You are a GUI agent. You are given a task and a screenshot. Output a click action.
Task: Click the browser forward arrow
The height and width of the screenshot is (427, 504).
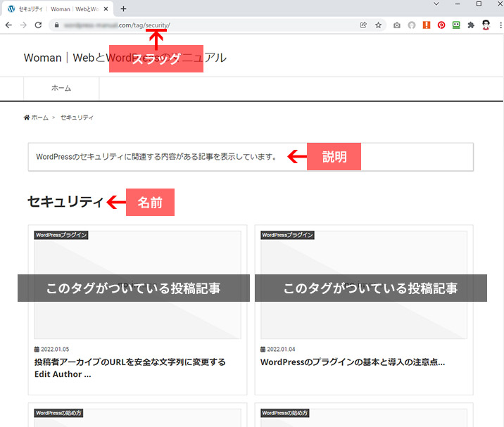coord(23,25)
